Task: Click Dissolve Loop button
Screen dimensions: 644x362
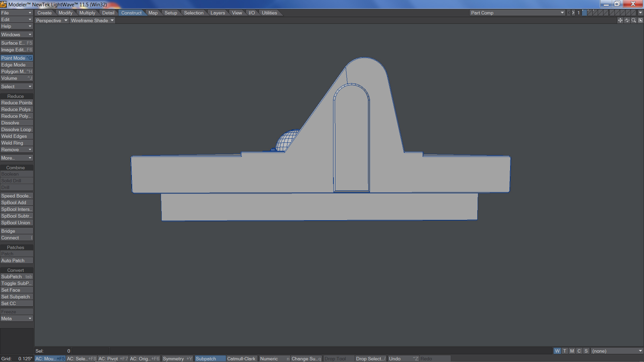Action: pyautogui.click(x=16, y=129)
